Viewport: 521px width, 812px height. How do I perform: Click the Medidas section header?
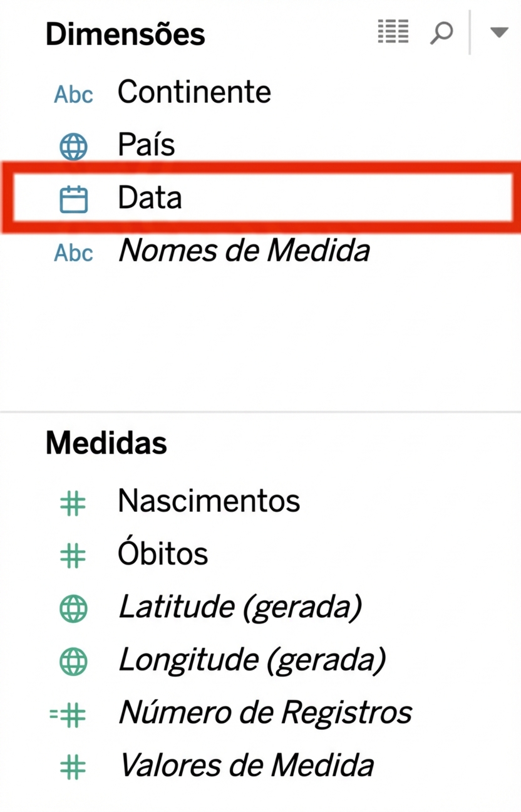106,444
